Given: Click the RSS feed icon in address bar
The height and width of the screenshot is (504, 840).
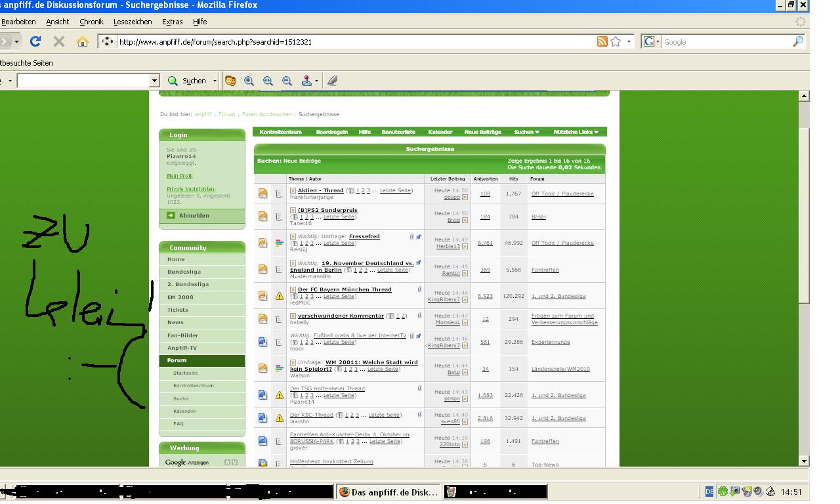Looking at the screenshot, I should [602, 41].
